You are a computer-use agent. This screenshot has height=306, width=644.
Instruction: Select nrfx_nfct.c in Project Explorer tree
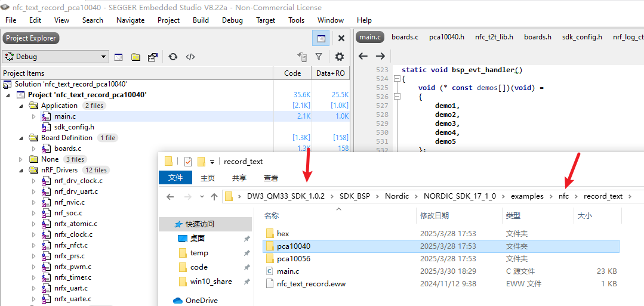point(70,245)
